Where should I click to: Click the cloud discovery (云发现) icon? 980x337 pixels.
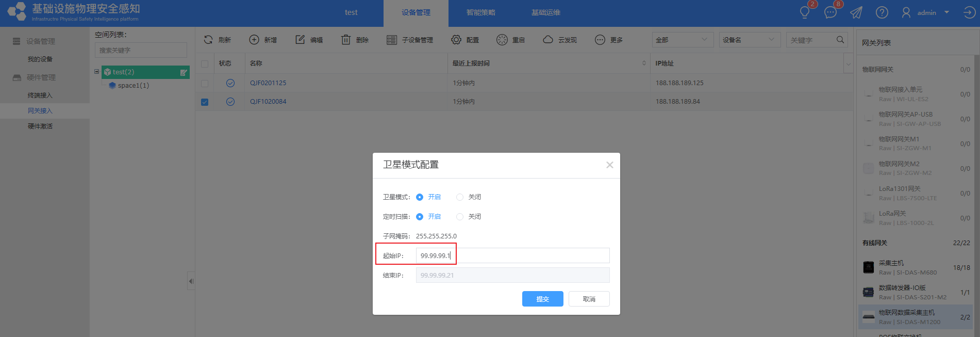548,40
